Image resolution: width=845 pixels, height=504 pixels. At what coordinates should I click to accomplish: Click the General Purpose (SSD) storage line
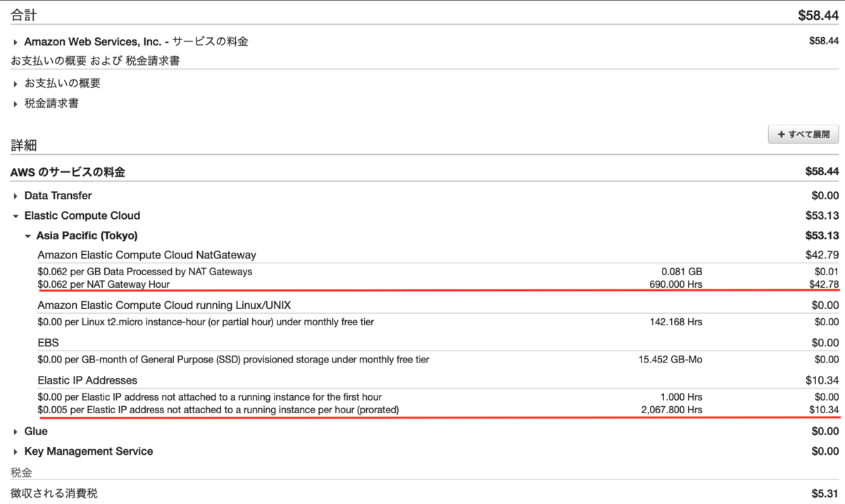pyautogui.click(x=233, y=360)
